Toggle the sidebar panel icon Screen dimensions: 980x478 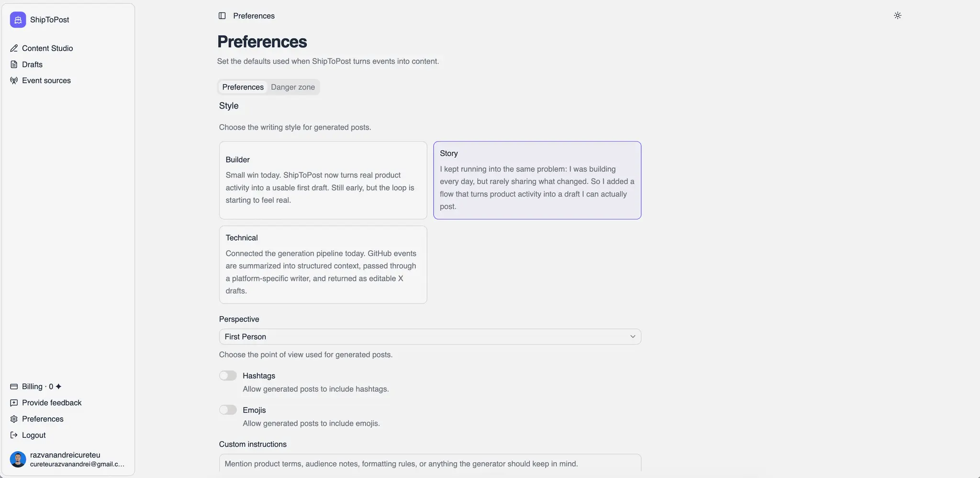[x=222, y=16]
